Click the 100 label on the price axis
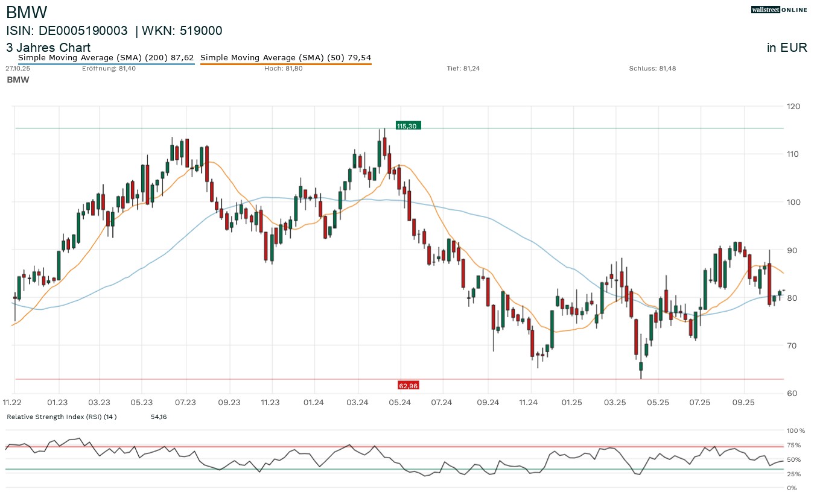The image size is (814, 504). [x=793, y=202]
